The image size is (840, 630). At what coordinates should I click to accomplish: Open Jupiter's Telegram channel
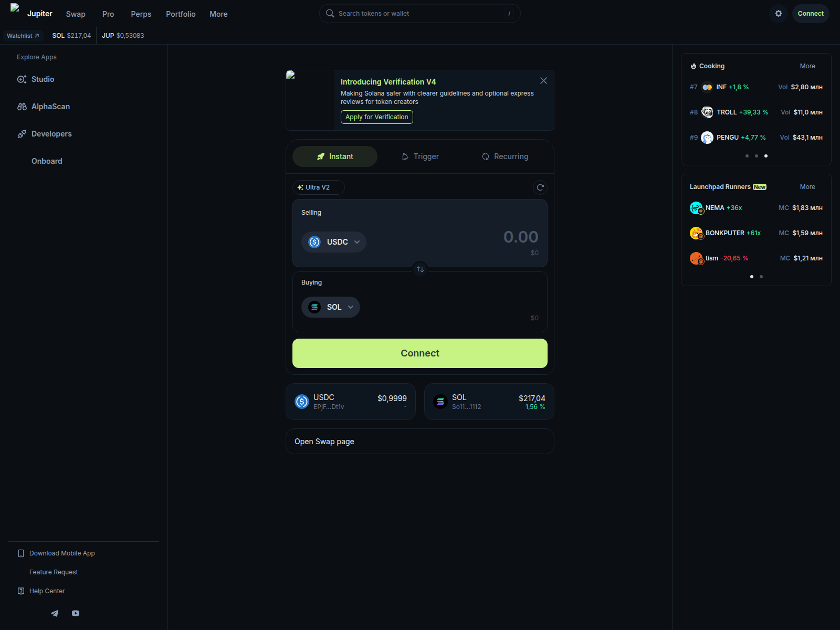[54, 613]
